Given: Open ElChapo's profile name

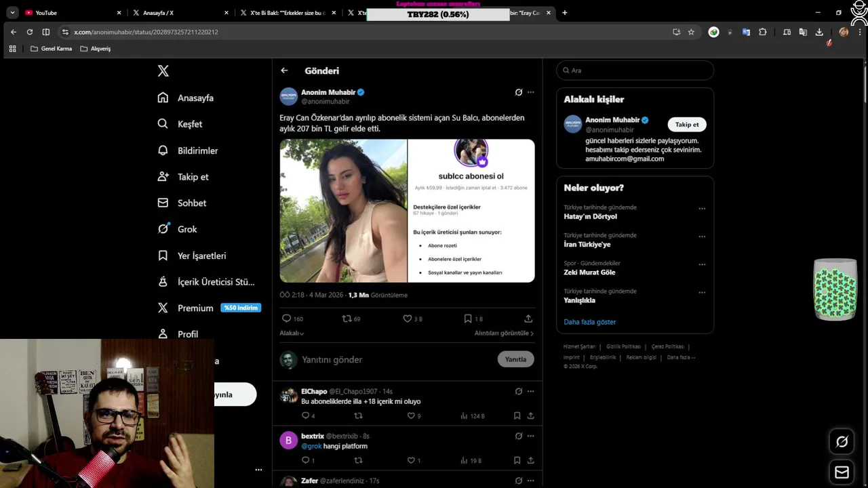Looking at the screenshot, I should pos(314,391).
